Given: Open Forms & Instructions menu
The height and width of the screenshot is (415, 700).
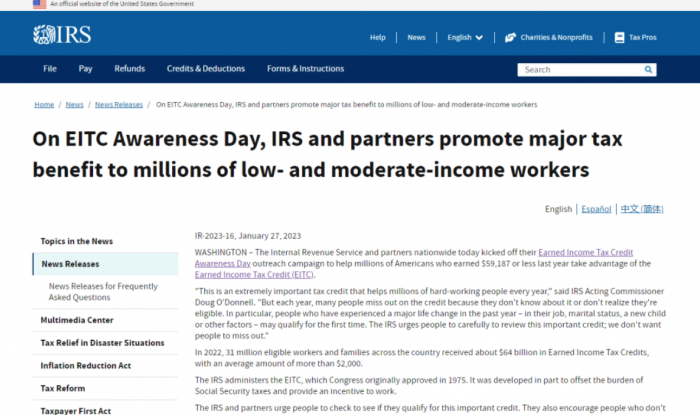Looking at the screenshot, I should (305, 69).
